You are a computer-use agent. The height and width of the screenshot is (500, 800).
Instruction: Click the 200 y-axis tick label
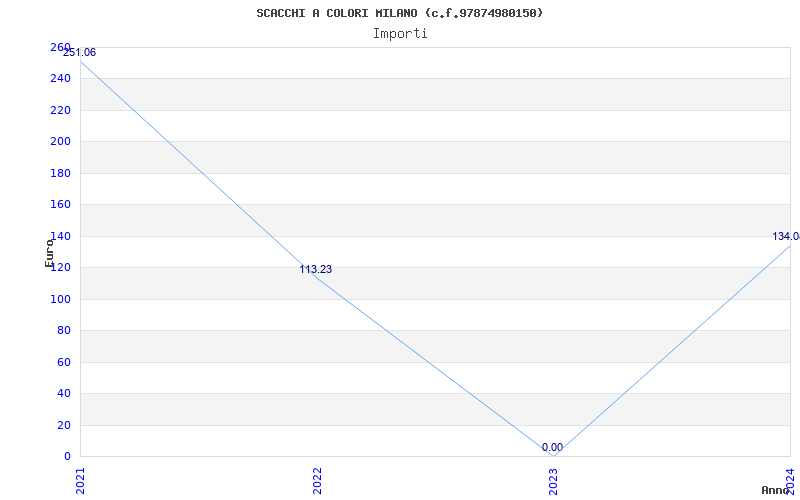(x=60, y=142)
